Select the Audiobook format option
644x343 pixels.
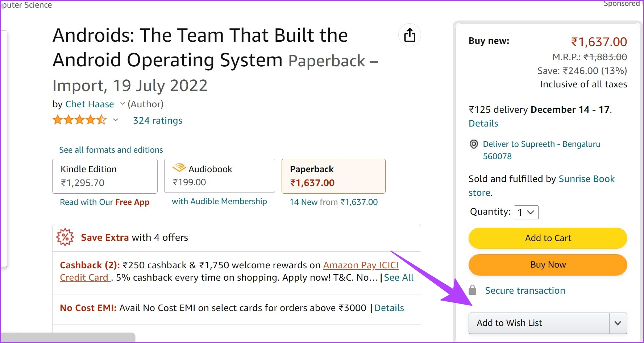[220, 176]
